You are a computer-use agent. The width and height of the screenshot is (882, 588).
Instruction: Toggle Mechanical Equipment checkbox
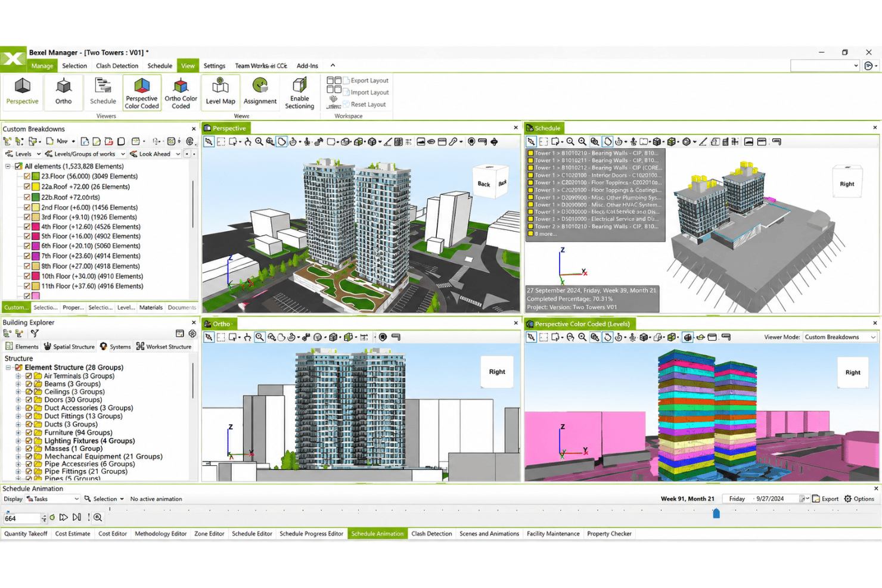28,456
